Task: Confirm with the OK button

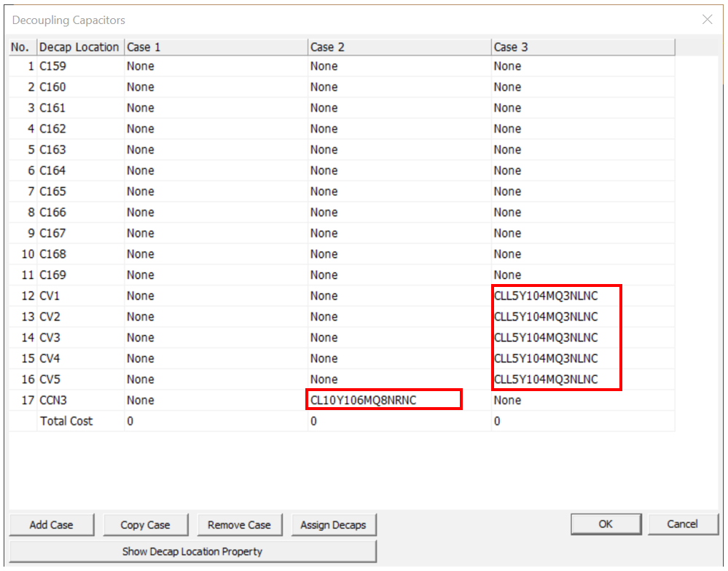Action: [606, 524]
